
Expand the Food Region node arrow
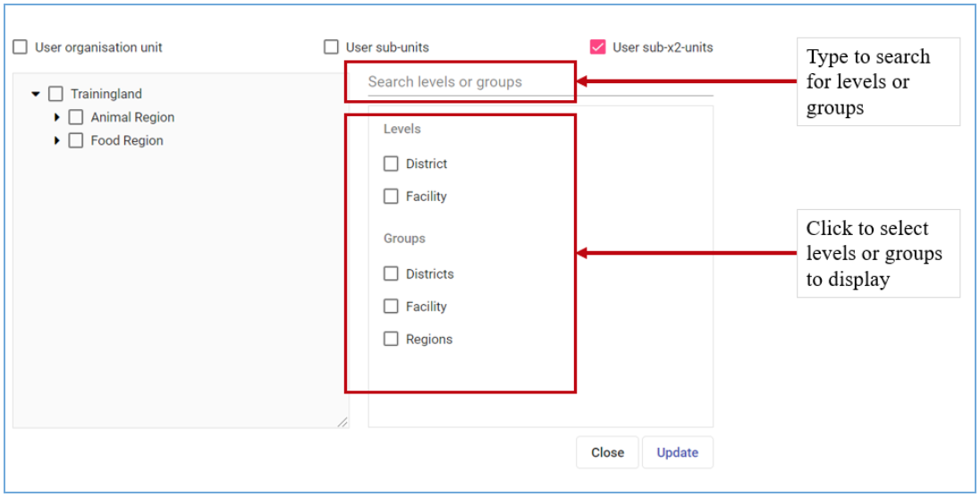click(x=57, y=140)
